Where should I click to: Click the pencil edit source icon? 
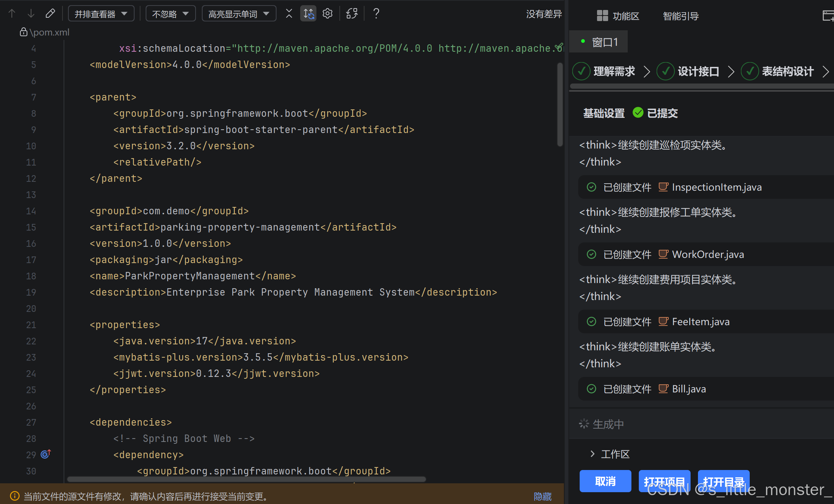[50, 14]
